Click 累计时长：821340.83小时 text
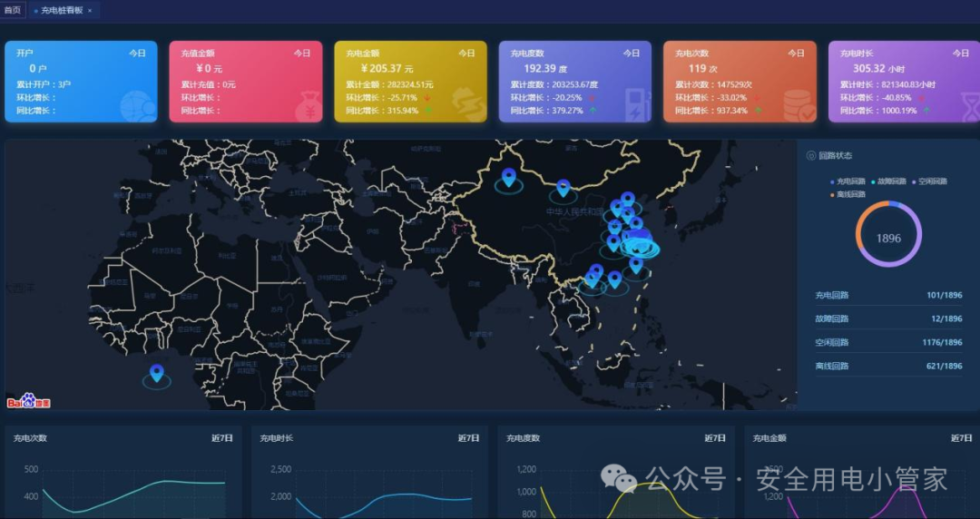Screen dimensions: 980x519 887,85
